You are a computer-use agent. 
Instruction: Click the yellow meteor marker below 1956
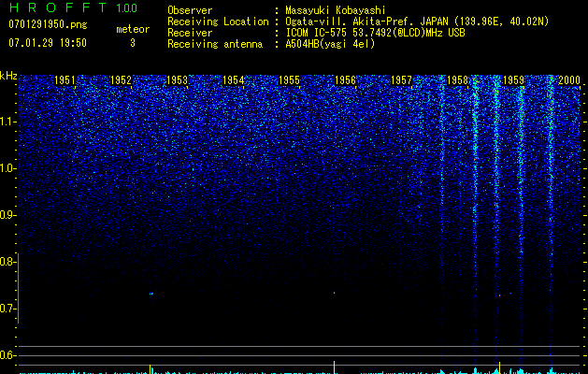click(x=334, y=367)
